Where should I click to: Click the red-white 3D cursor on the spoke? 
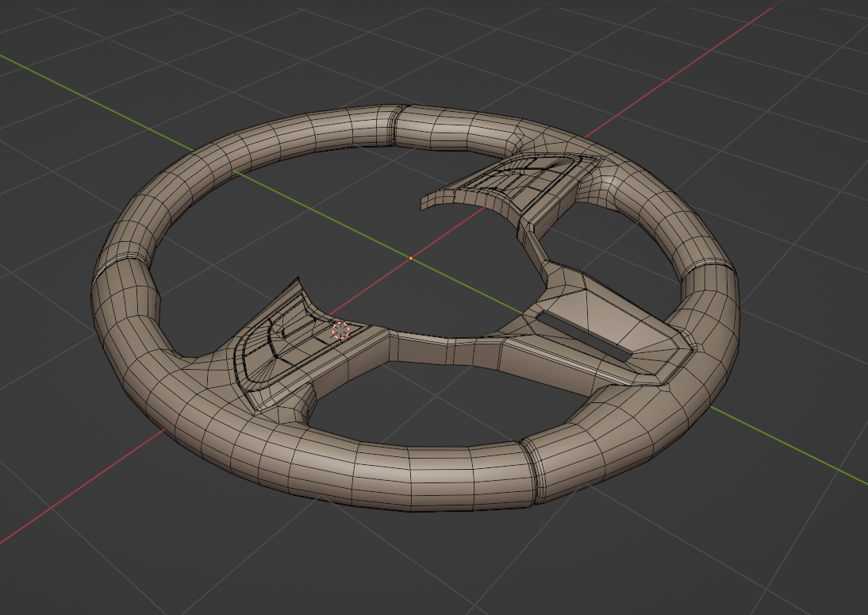tap(340, 330)
